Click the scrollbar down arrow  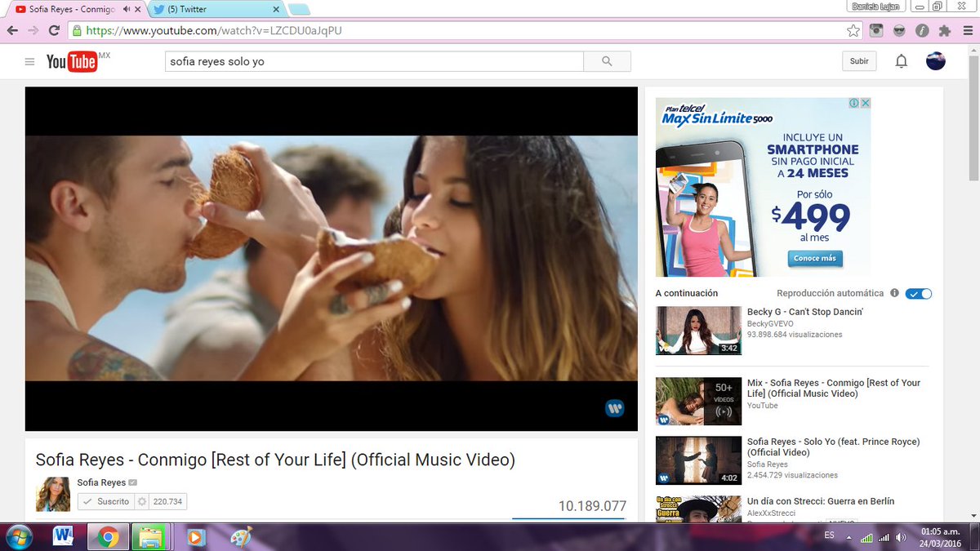click(x=973, y=516)
